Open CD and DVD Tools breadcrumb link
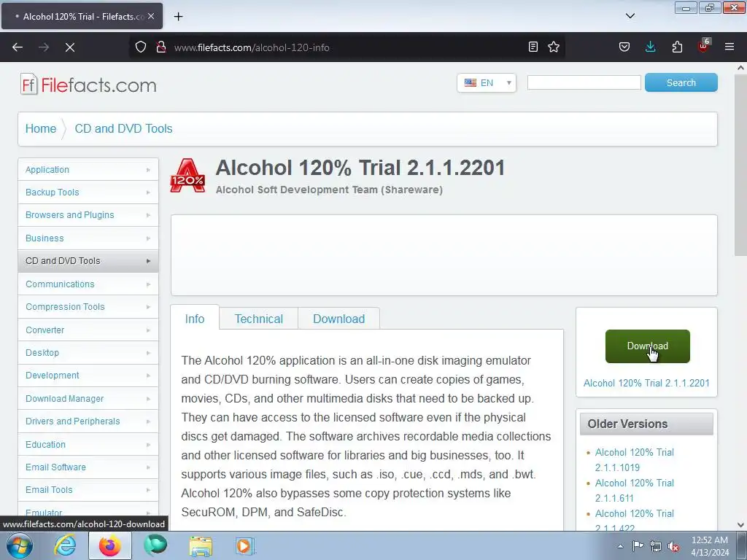 123,128
